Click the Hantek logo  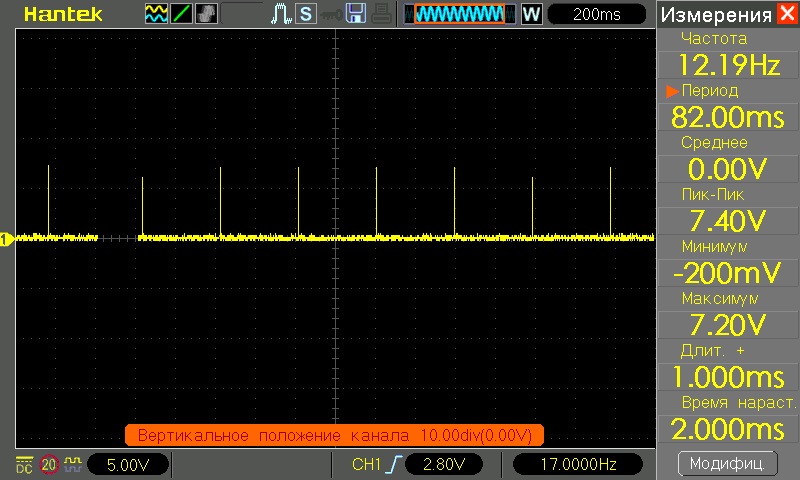63,14
